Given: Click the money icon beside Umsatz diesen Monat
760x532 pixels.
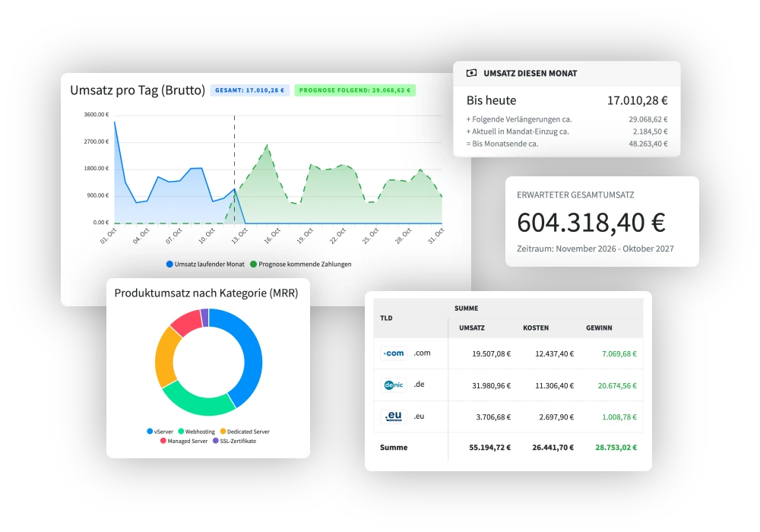Looking at the screenshot, I should click(x=471, y=73).
